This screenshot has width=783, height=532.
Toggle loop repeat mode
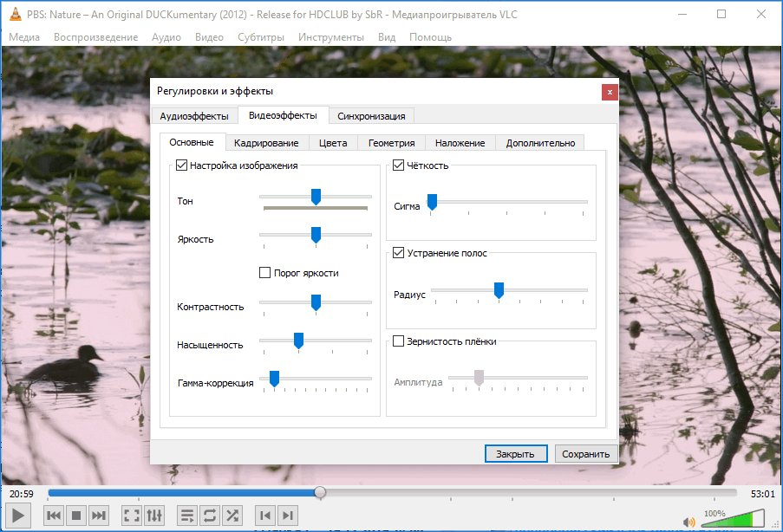[x=210, y=516]
